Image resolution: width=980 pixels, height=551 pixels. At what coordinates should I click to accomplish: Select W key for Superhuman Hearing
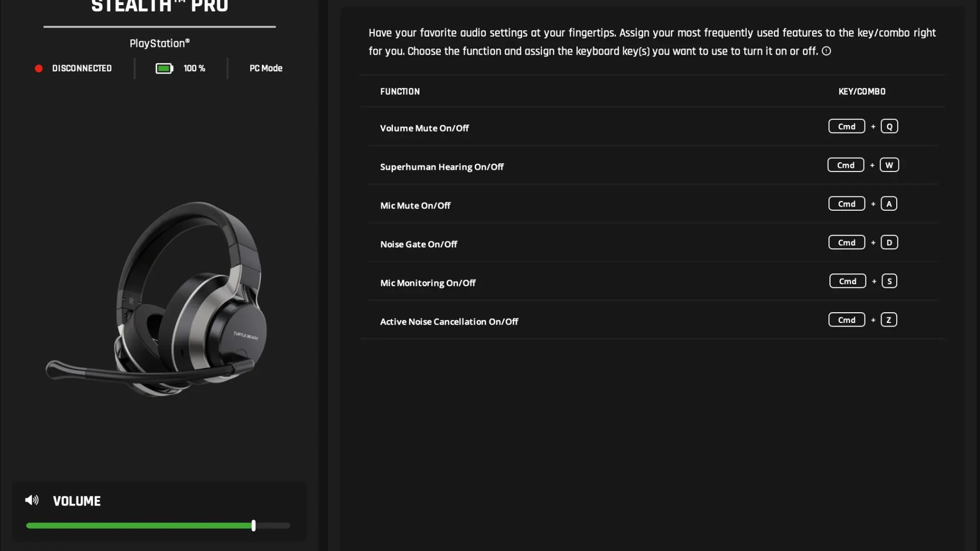click(x=890, y=165)
